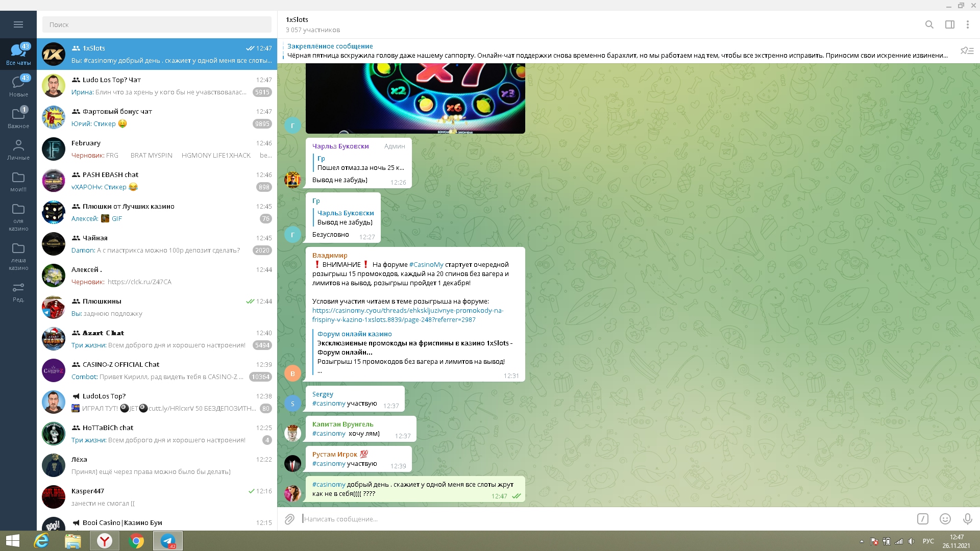980x551 pixels.
Task: Open the emoji smiley picker
Action: point(945,519)
